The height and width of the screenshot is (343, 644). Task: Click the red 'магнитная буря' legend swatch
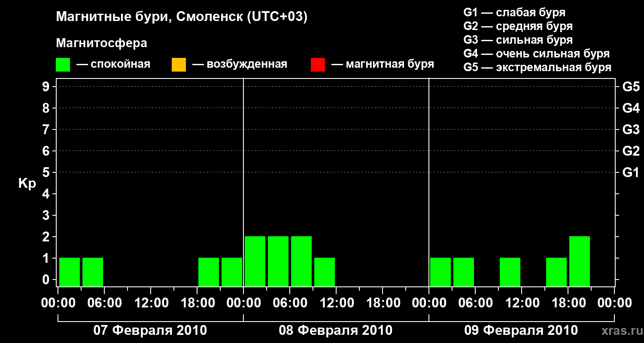coord(318,65)
